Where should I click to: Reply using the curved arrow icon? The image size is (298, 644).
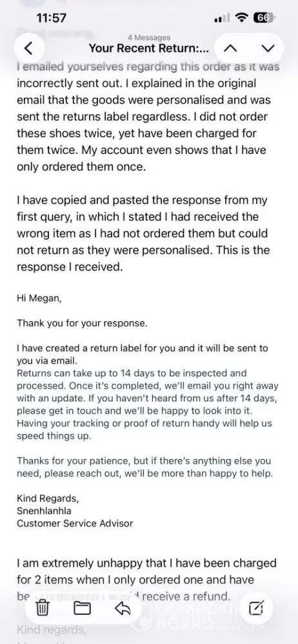(123, 609)
